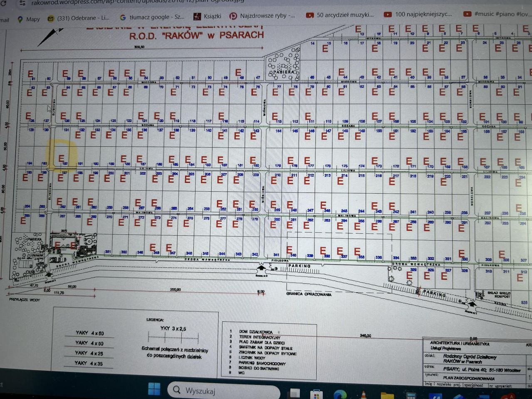Click the rakowrod.wordpress.com address bar
532x399 pixels.
pos(137,2)
